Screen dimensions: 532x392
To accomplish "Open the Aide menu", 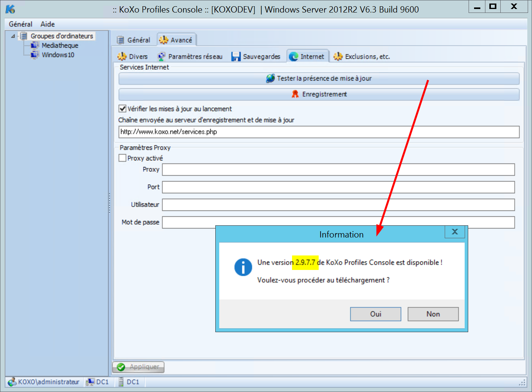I will pos(48,24).
